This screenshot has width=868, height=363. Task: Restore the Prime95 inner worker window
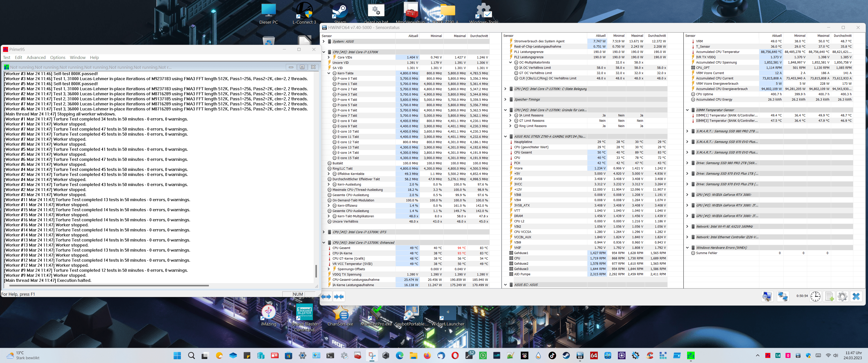(x=302, y=67)
